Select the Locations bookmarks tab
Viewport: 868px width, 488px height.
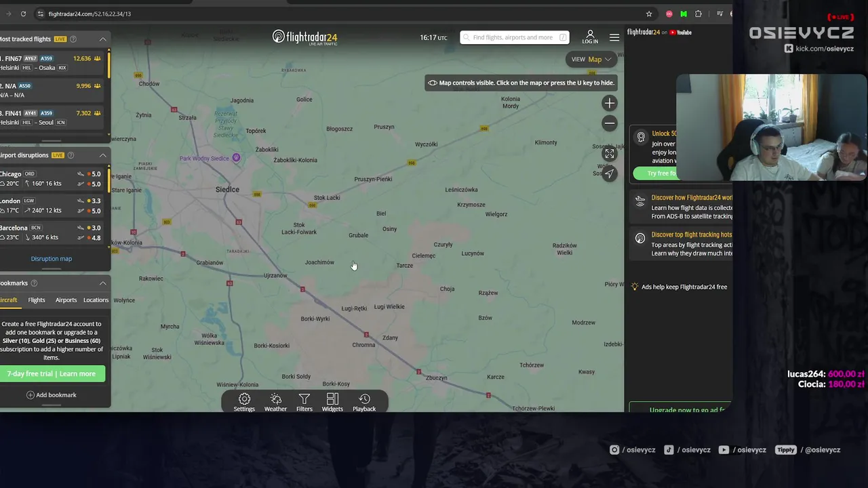[x=96, y=300]
